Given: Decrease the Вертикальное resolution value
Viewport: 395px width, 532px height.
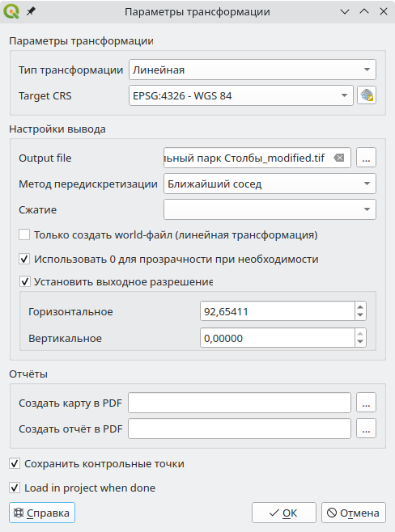Looking at the screenshot, I should pyautogui.click(x=360, y=342).
